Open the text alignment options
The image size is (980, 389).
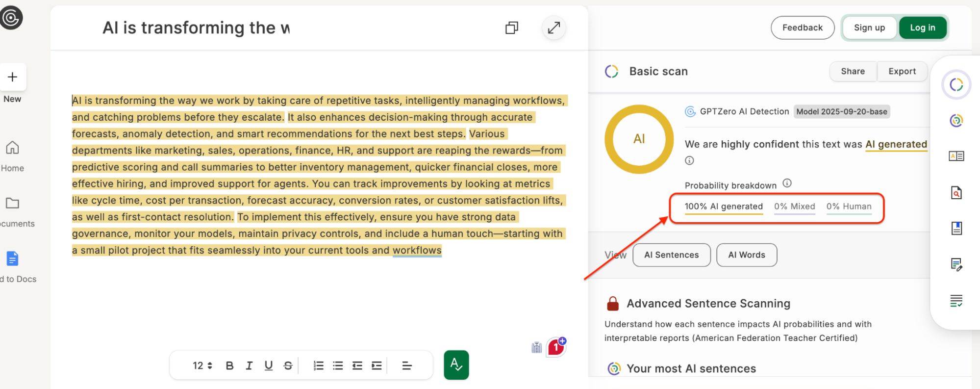[x=406, y=365]
